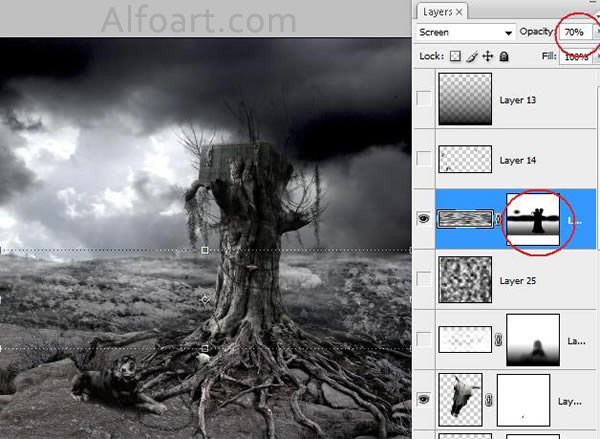Image resolution: width=600 pixels, height=439 pixels.
Task: Select the selected layer's texture thumbnail
Action: [x=465, y=219]
